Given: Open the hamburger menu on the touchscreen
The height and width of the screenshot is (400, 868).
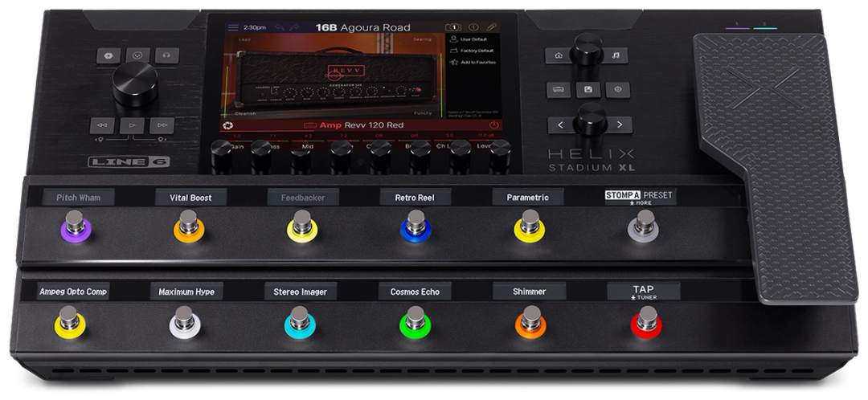Looking at the screenshot, I should [233, 27].
